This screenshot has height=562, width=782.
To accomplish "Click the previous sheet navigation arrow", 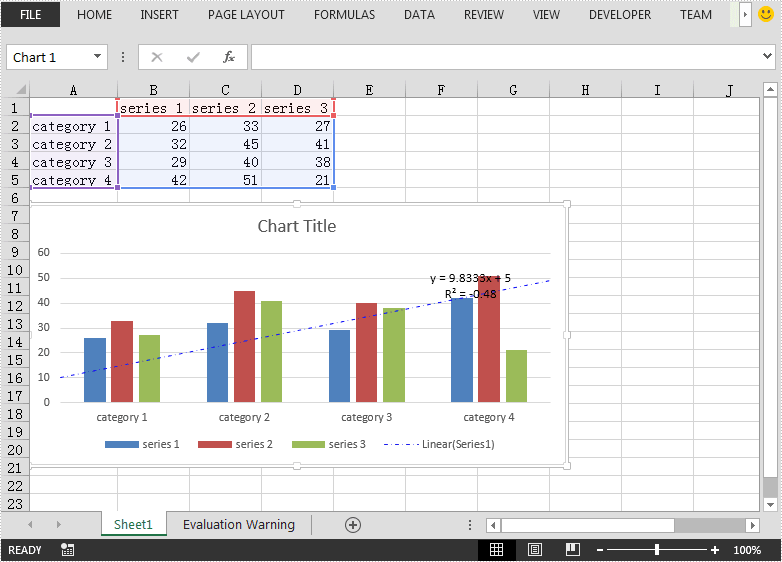I will click(30, 524).
